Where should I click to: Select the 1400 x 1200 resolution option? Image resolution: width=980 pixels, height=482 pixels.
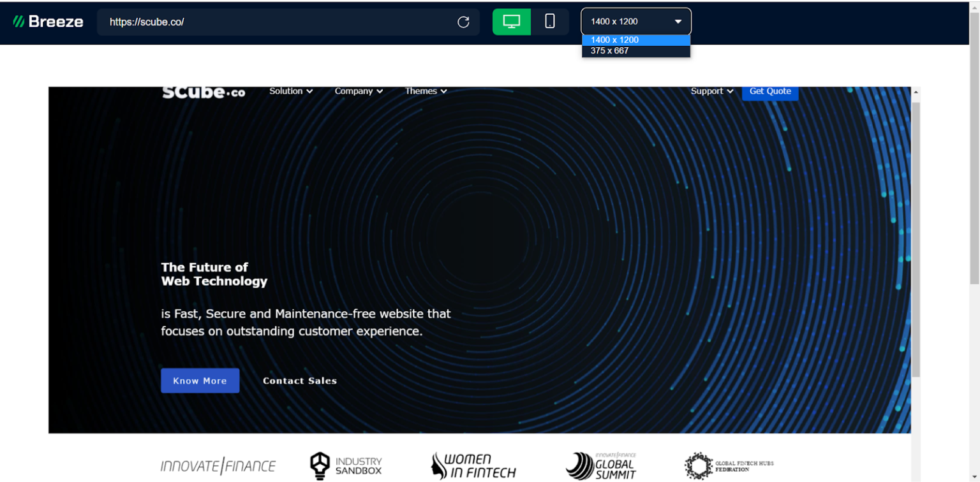[636, 40]
